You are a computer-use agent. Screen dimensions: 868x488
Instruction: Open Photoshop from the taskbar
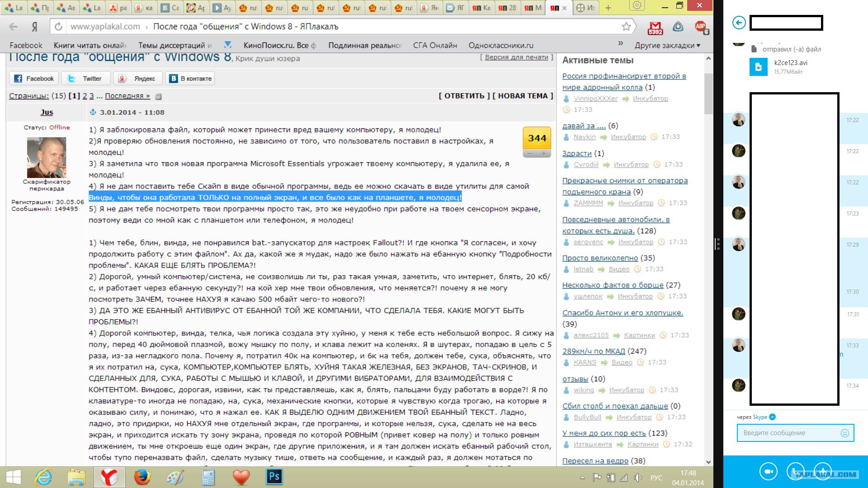pyautogui.click(x=274, y=477)
